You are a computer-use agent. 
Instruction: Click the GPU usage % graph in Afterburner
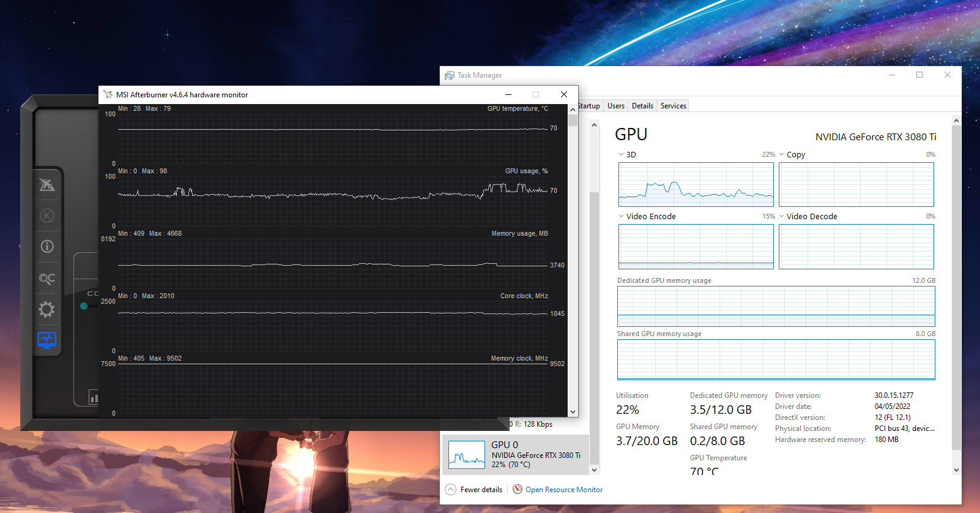(x=333, y=201)
